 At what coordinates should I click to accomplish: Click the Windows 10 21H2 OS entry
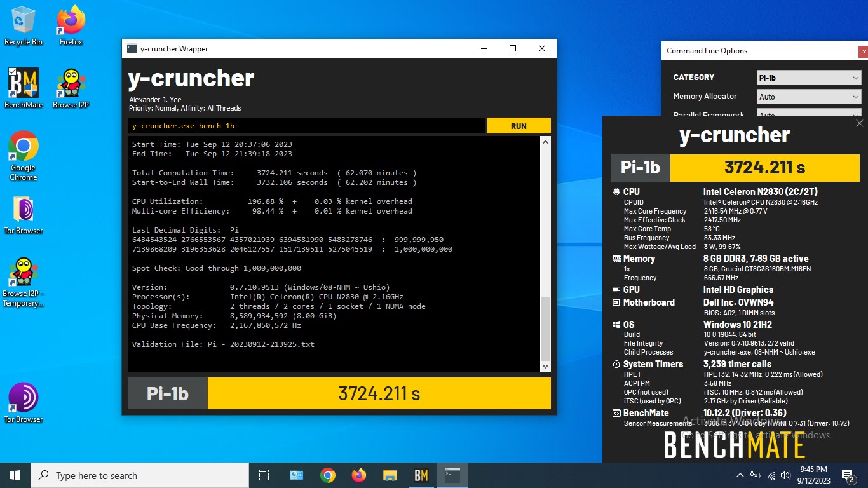[738, 325]
